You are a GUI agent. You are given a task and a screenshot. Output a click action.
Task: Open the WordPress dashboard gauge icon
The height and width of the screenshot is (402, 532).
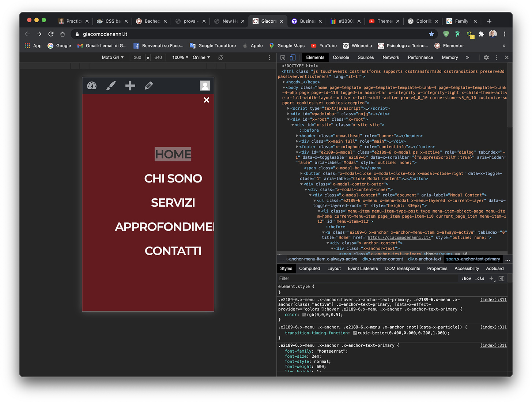point(92,86)
